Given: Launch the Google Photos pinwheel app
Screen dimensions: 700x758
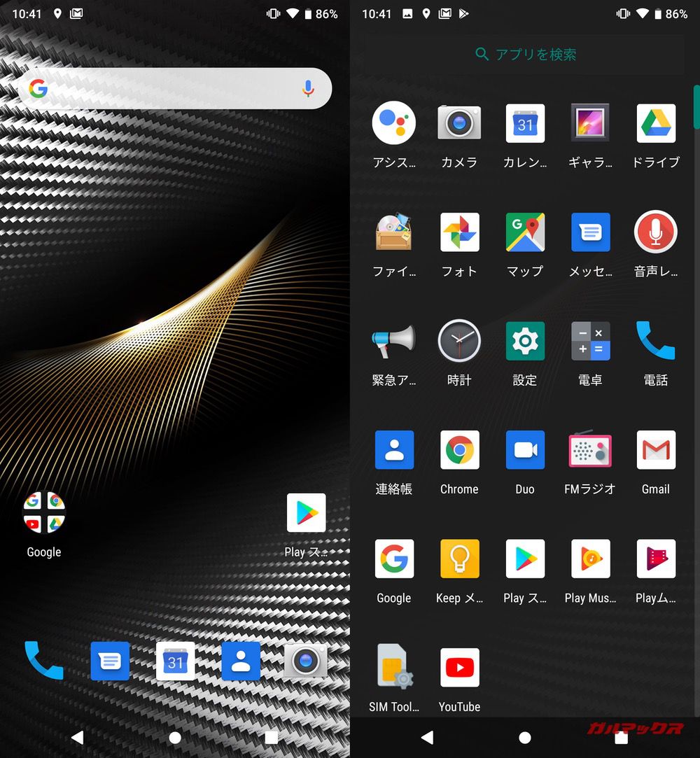Looking at the screenshot, I should point(459,232).
